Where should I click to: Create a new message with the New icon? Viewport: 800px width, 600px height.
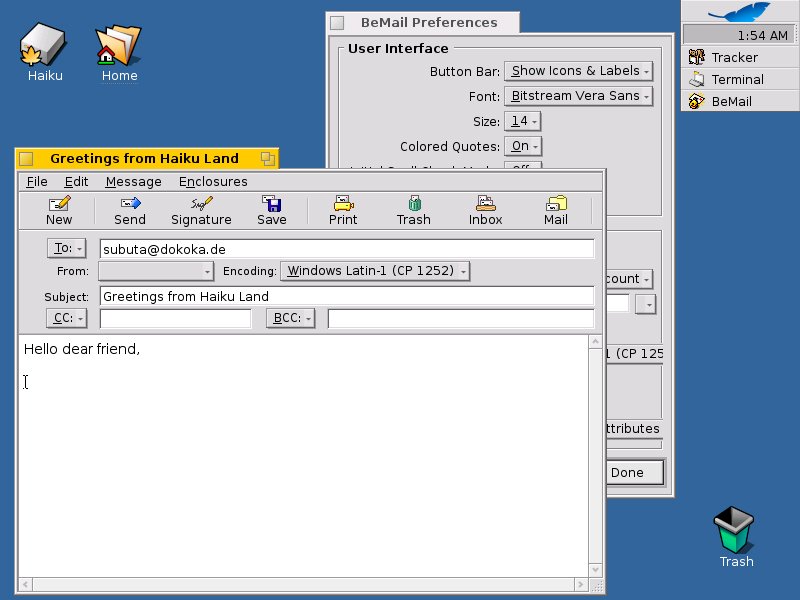(x=59, y=207)
